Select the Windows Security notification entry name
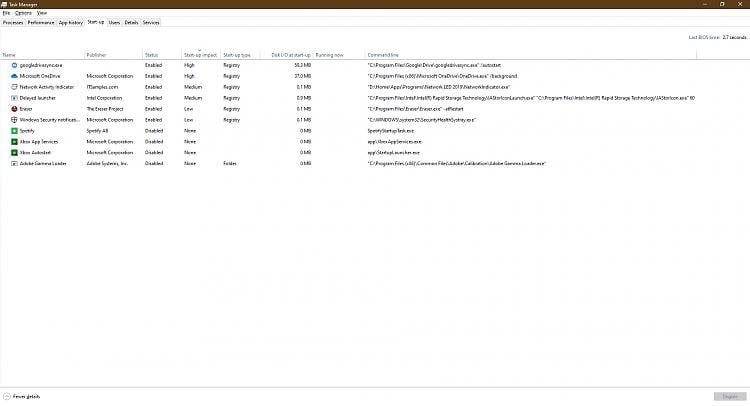The width and height of the screenshot is (750, 406). (50, 120)
